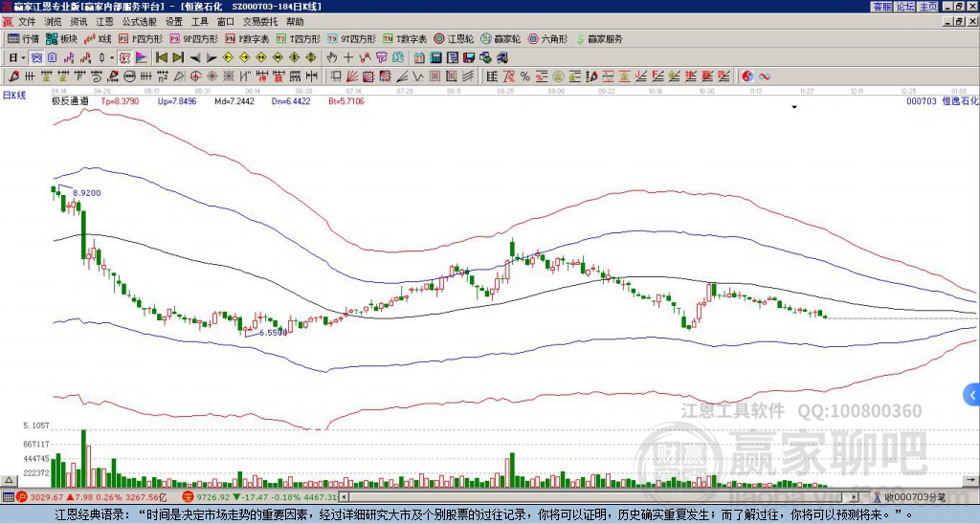Screen dimensions: 980x524
Task: Click the save floppy-disk icon
Action: coord(469,58)
